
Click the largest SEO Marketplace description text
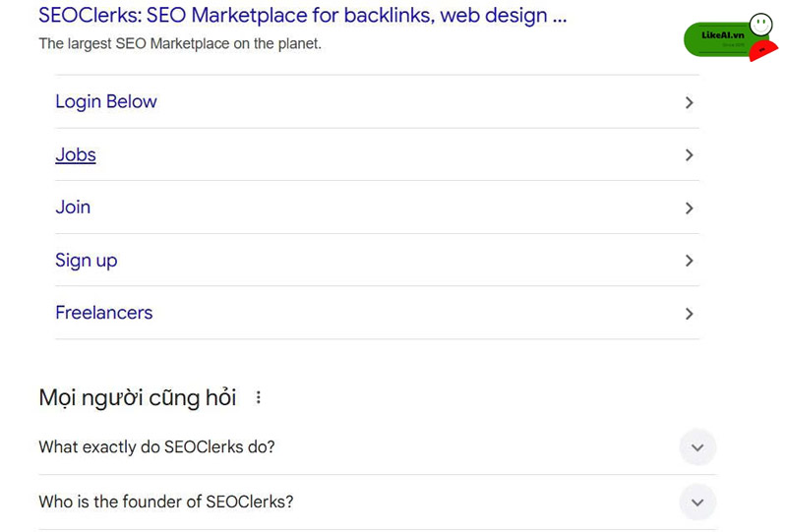180,43
